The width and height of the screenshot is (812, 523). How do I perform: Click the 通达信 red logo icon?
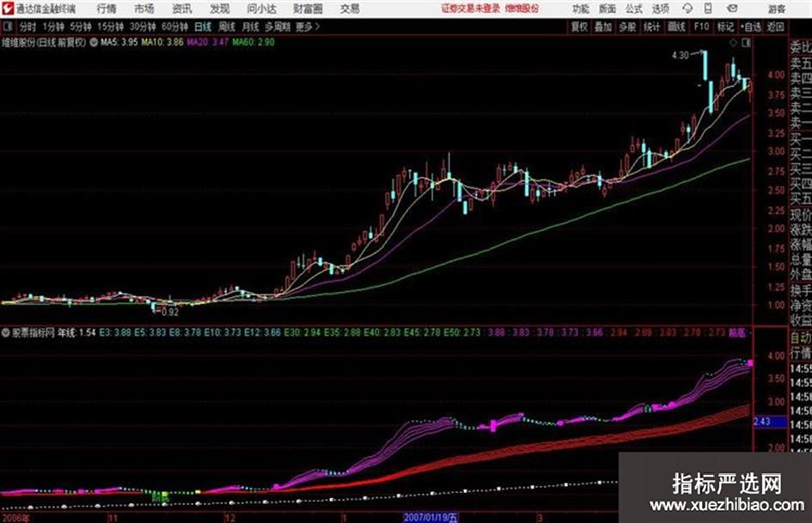[8, 9]
